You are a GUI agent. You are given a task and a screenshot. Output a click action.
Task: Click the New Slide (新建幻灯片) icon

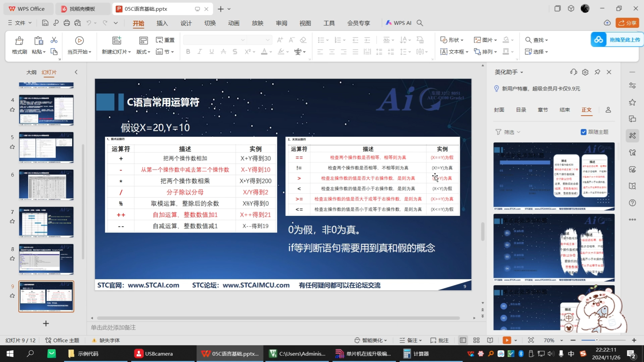116,41
